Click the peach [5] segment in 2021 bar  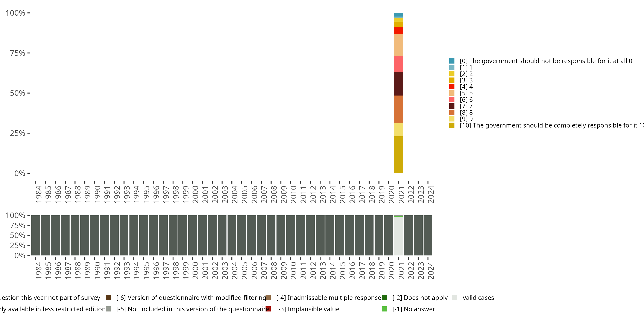tap(398, 45)
